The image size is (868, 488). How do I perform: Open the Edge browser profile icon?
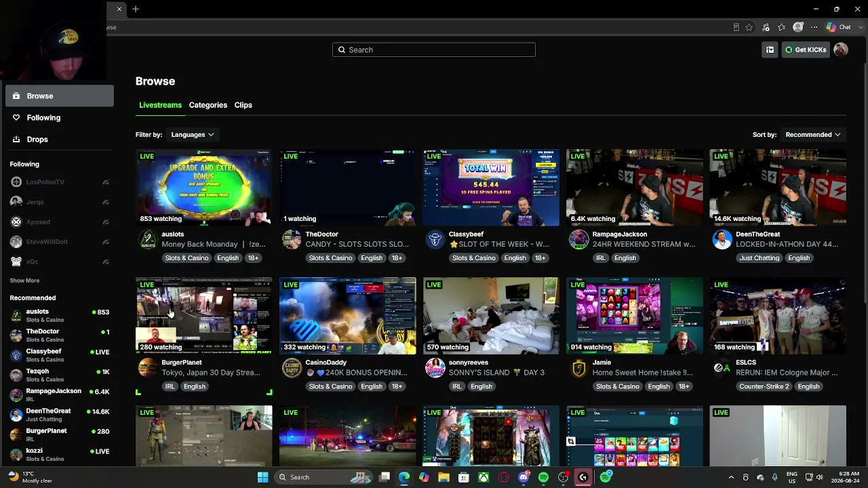pyautogui.click(x=798, y=27)
